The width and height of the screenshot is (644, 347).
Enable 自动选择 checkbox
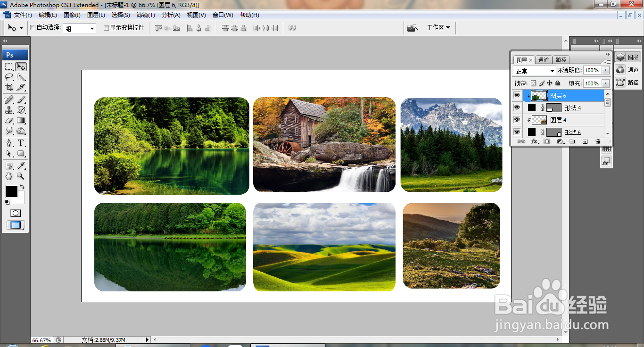[x=33, y=28]
